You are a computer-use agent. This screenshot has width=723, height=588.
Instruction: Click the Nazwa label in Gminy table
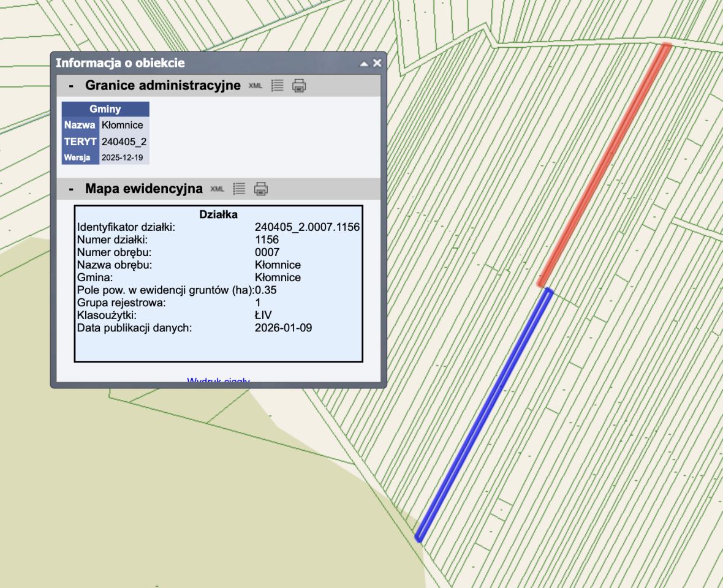tap(80, 125)
